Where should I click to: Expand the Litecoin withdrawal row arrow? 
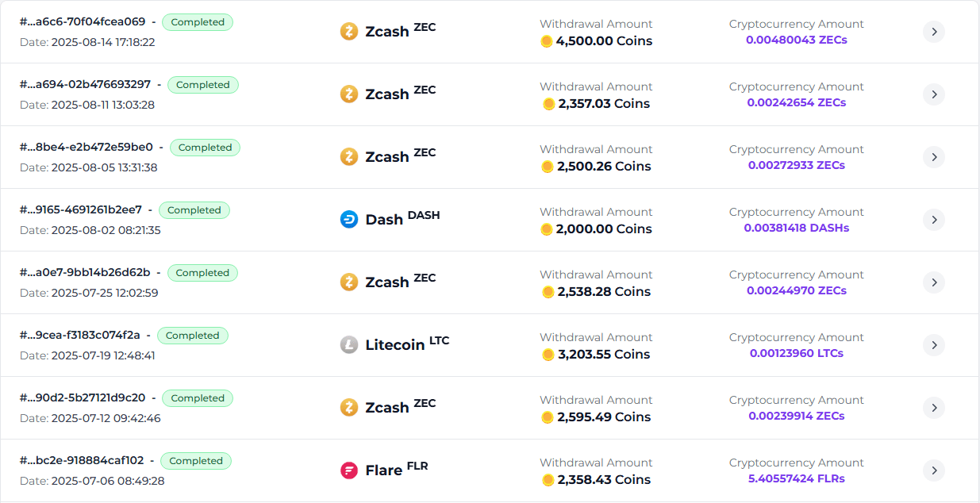(934, 345)
